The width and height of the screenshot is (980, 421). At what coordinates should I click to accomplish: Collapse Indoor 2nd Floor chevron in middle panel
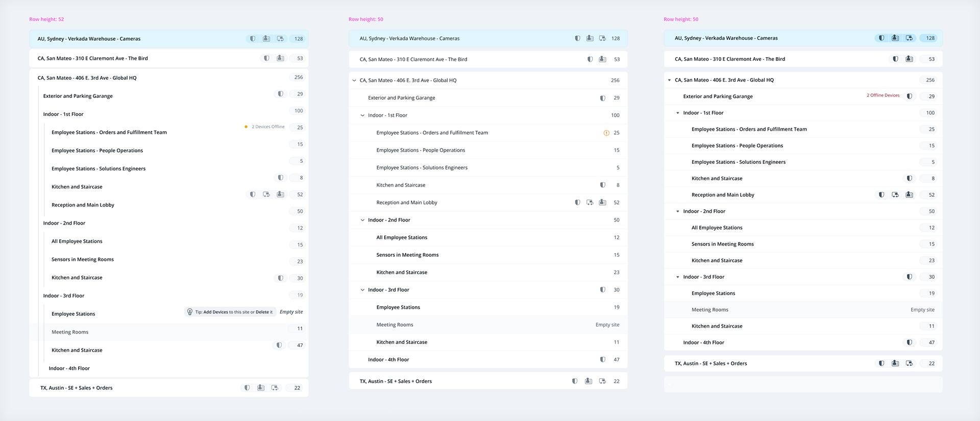coord(363,220)
